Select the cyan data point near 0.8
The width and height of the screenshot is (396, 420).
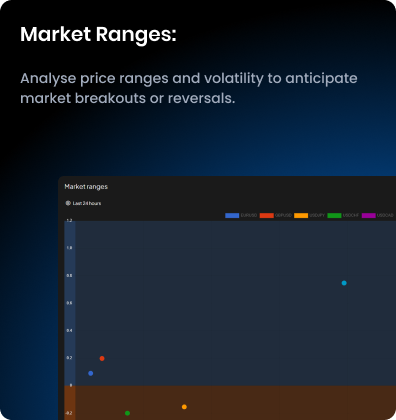344,283
